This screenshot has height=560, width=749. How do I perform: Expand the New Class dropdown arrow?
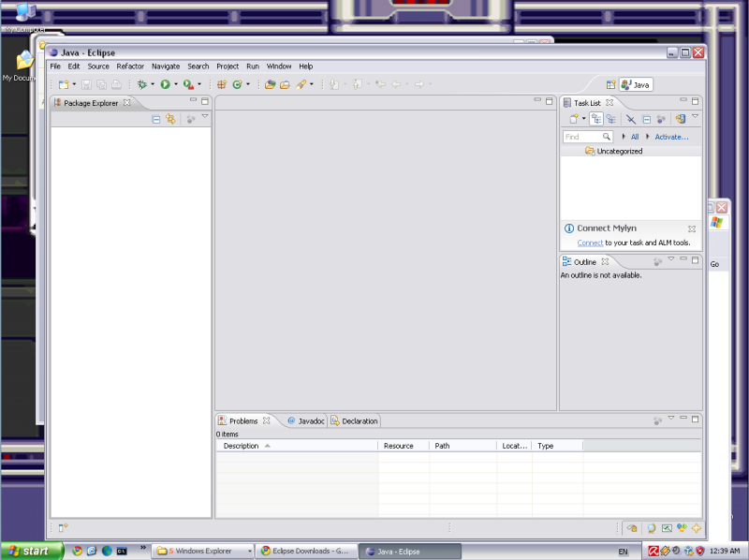tap(247, 84)
